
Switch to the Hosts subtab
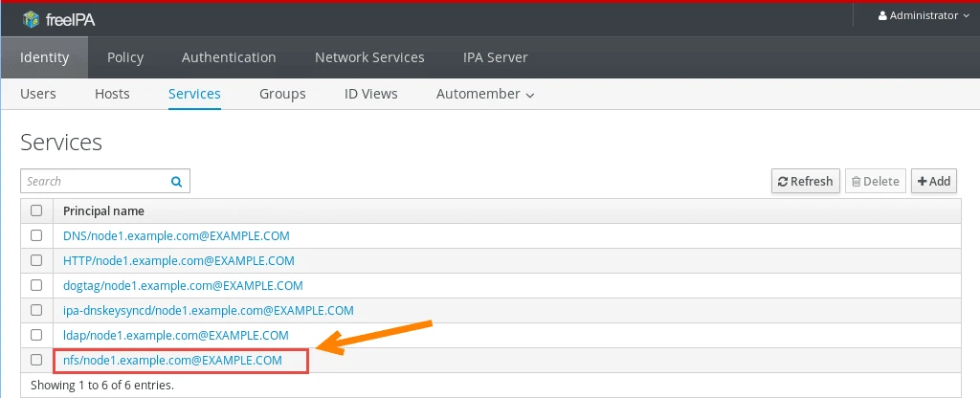coord(112,94)
